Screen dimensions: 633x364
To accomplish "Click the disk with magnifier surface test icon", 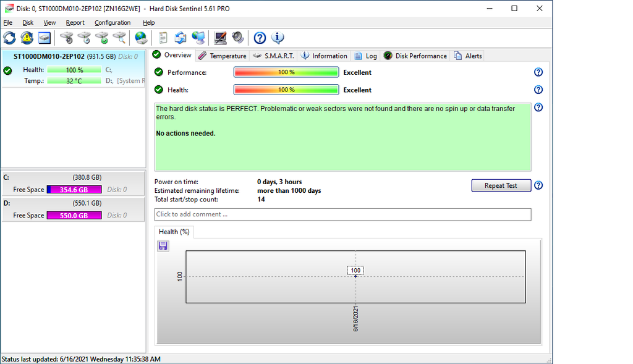I will (119, 38).
